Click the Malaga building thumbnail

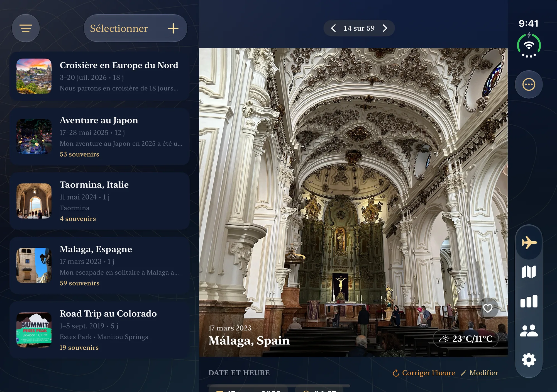(x=34, y=266)
